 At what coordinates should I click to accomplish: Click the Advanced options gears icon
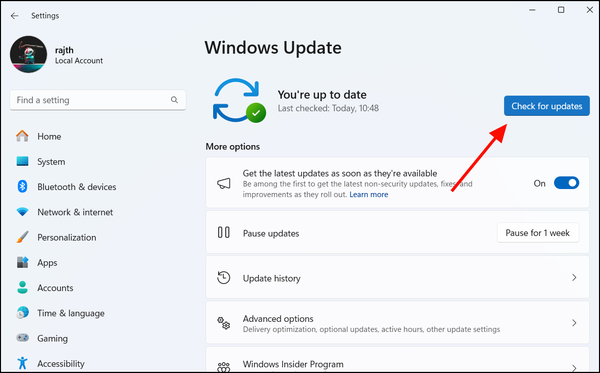point(224,323)
